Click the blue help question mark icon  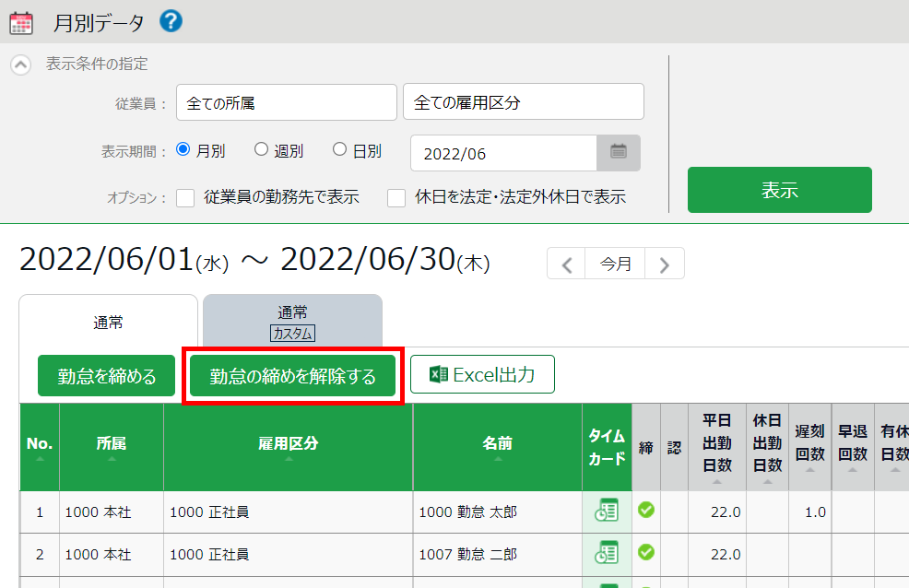pyautogui.click(x=171, y=21)
